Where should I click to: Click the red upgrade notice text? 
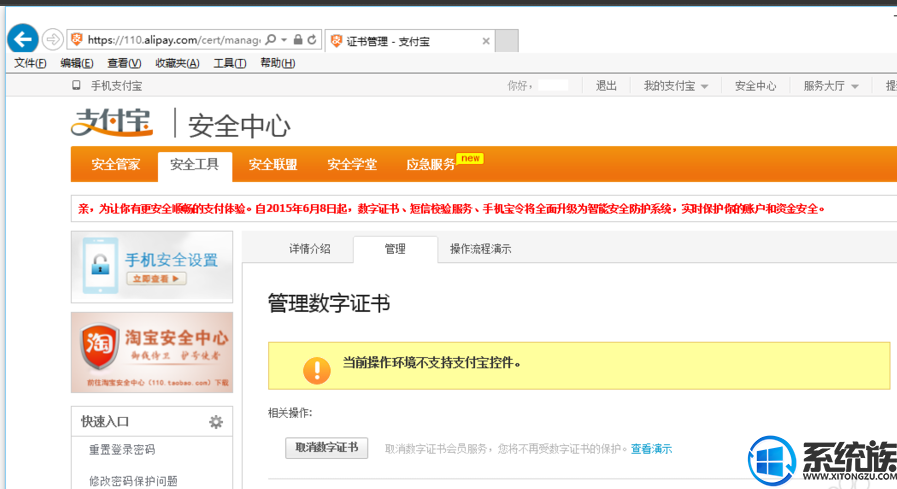pos(451,209)
